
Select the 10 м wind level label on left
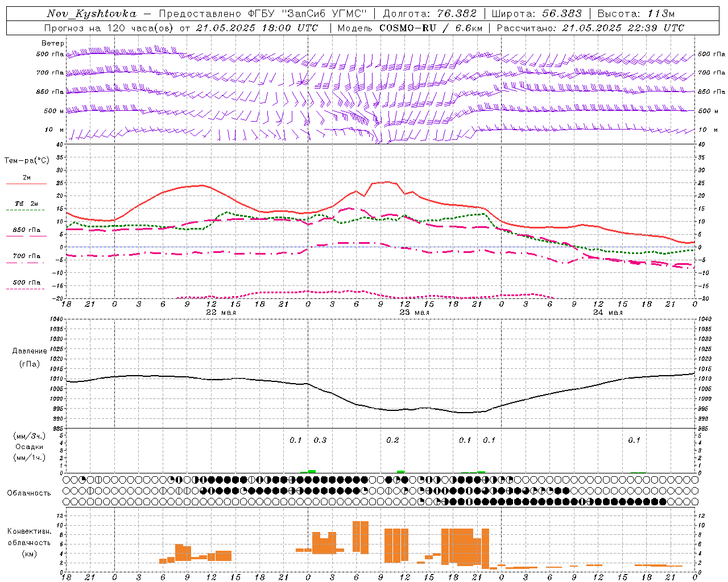[54, 130]
